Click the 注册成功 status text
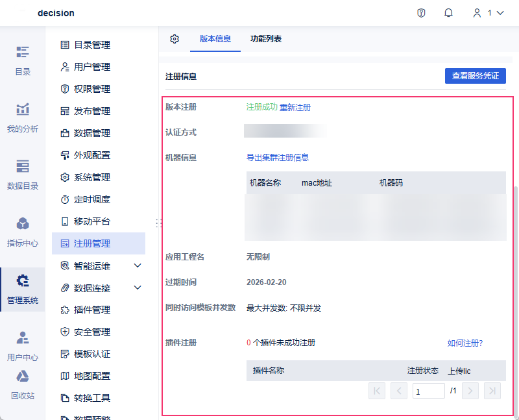 [x=262, y=107]
